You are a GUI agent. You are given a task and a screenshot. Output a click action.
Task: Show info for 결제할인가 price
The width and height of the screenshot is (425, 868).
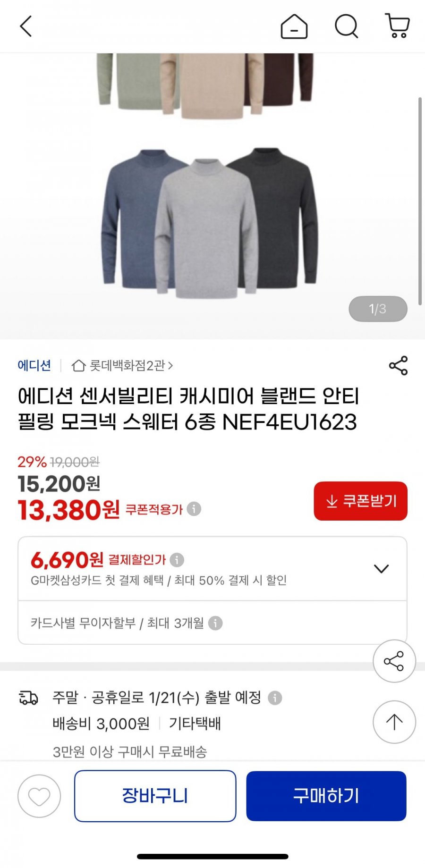177,560
